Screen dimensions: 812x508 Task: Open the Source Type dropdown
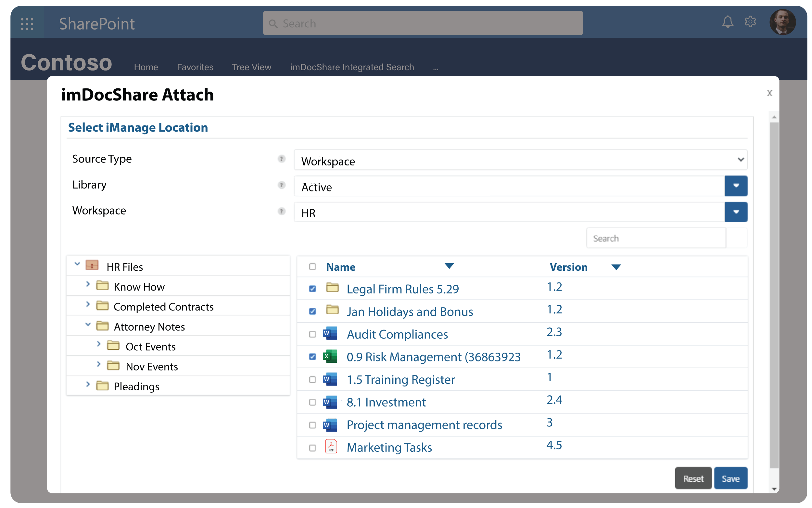tap(521, 160)
